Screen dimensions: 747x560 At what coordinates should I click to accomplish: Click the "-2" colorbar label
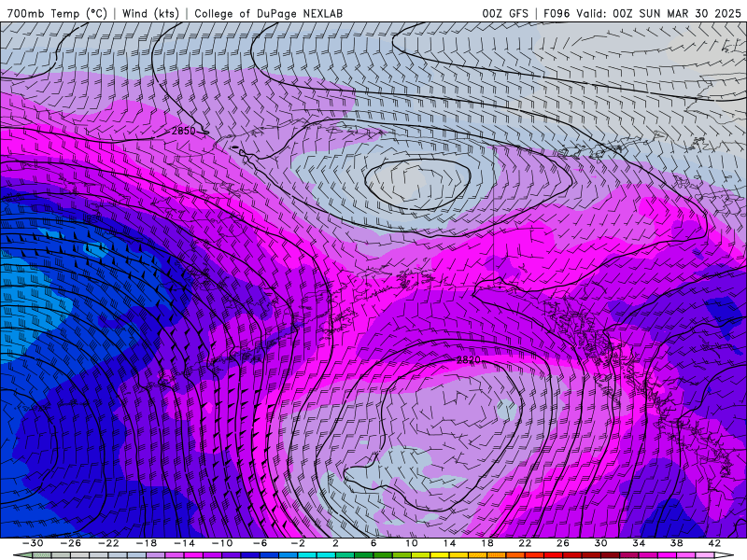(298, 543)
